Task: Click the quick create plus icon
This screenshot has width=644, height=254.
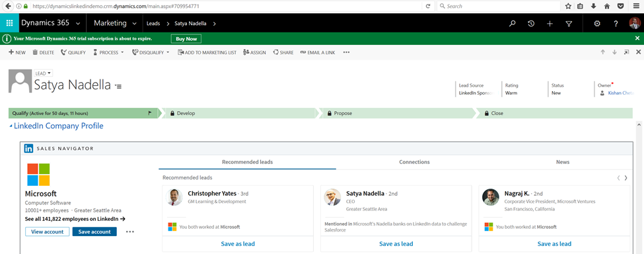Action: tap(550, 23)
